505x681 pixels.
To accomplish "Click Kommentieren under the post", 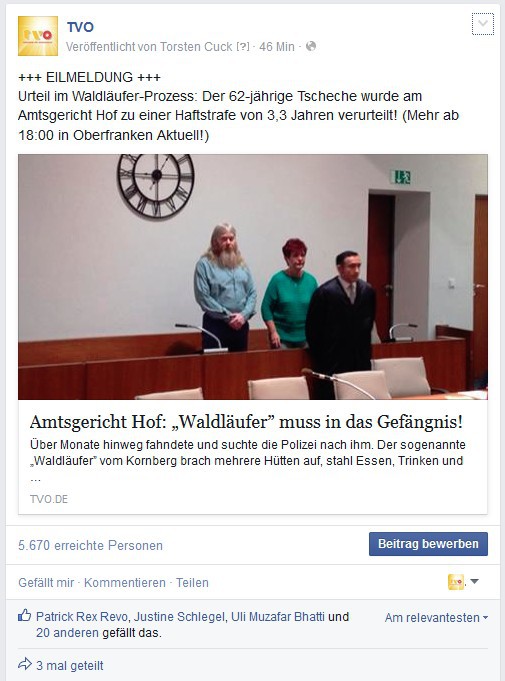I will click(x=125, y=582).
